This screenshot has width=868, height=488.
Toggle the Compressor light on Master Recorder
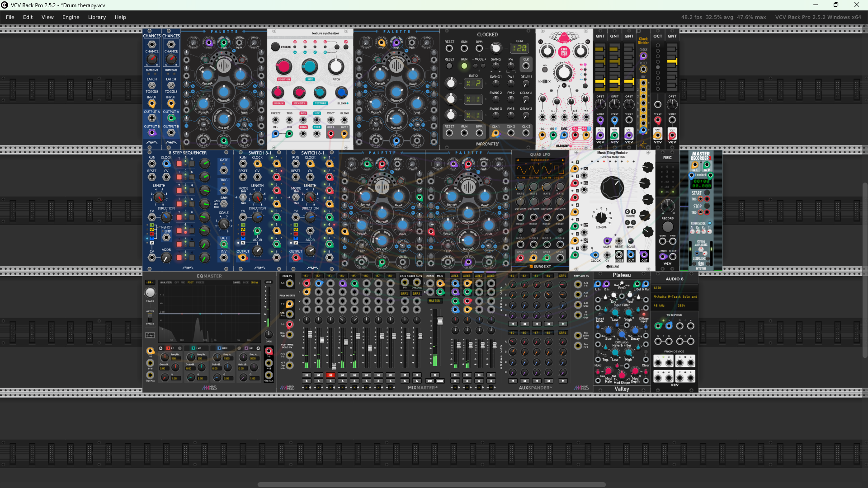click(709, 223)
